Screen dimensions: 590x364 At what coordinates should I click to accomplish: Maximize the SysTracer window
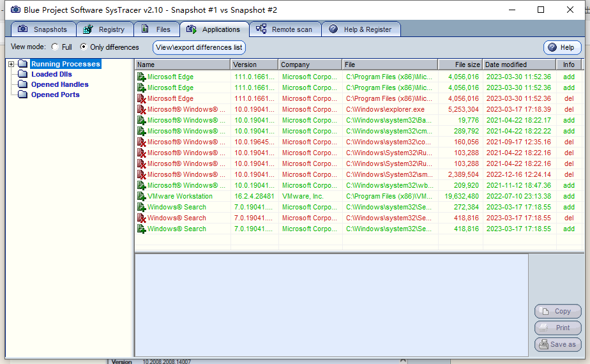tap(541, 10)
